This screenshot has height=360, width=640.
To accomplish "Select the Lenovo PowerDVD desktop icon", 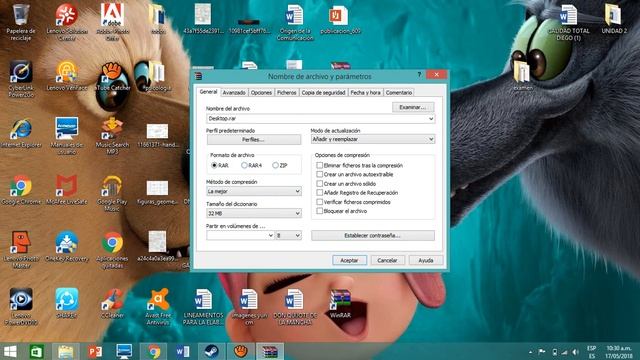I will pos(21,307).
